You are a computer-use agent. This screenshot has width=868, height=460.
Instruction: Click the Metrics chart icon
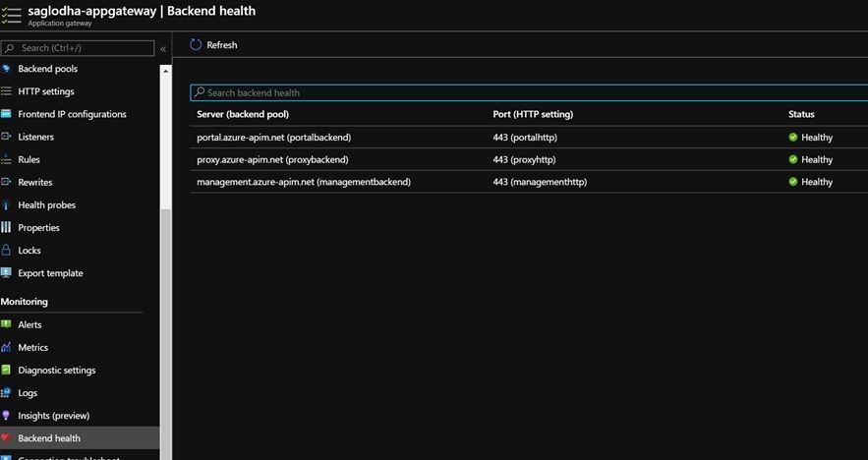tap(6, 347)
